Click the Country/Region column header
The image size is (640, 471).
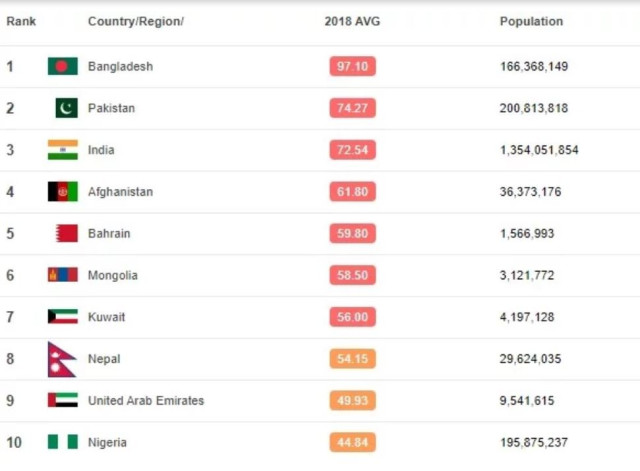point(136,21)
